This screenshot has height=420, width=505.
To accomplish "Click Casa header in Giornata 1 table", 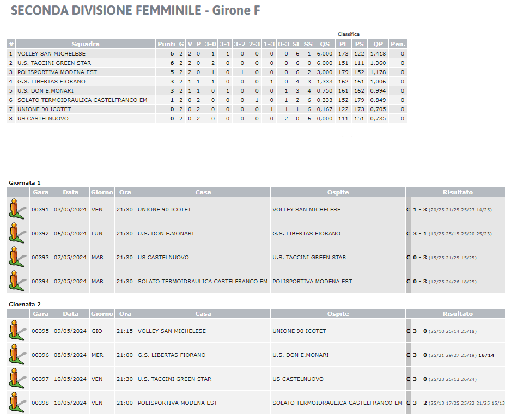I will click(x=203, y=192).
